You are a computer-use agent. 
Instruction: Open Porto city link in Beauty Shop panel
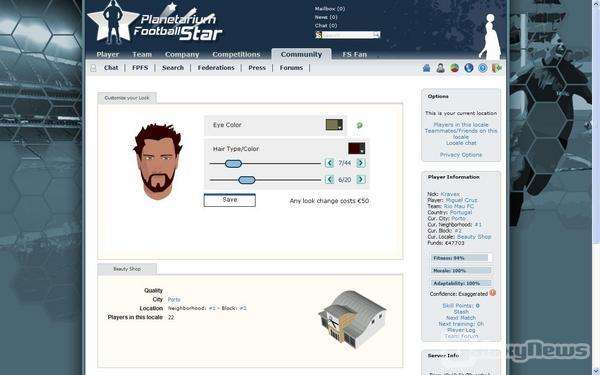[x=174, y=300]
